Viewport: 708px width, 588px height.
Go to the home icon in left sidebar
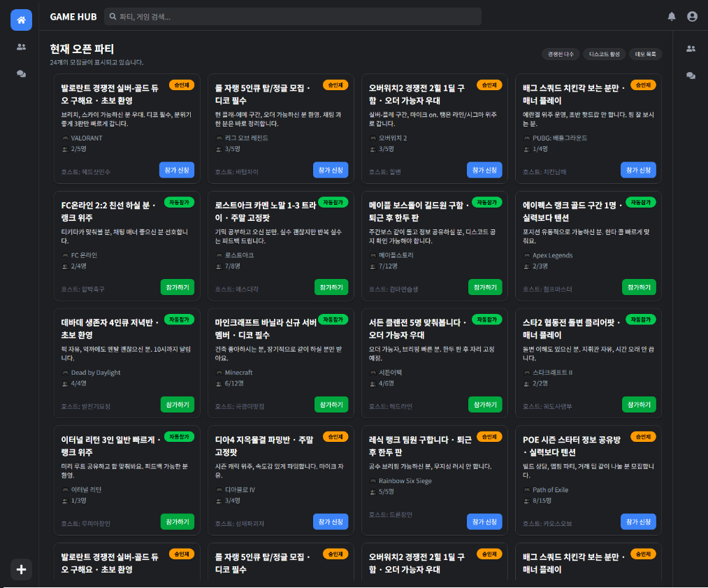click(21, 20)
